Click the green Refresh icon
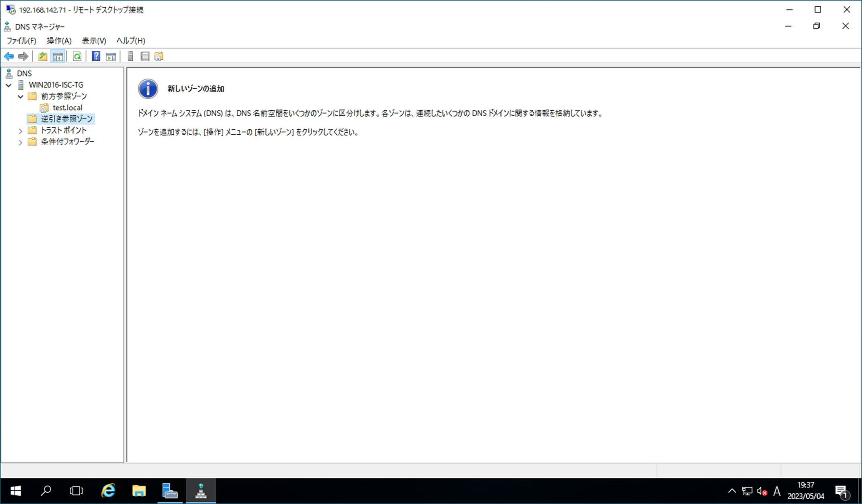The image size is (862, 504). (x=77, y=56)
